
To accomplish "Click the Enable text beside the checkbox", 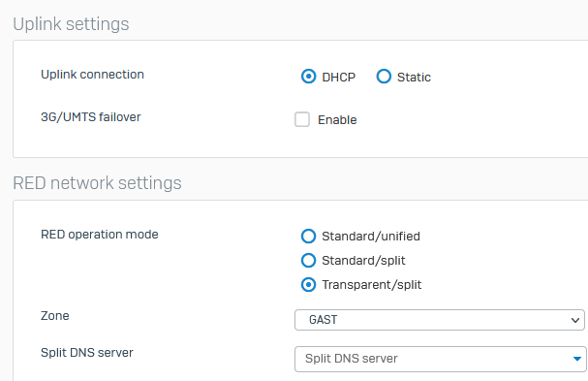I will (x=337, y=120).
